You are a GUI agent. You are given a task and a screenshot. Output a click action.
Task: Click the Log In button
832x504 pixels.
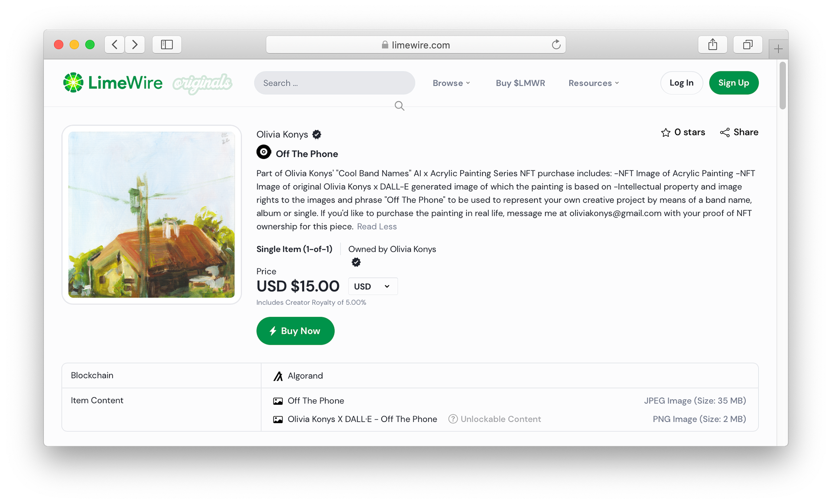(681, 83)
